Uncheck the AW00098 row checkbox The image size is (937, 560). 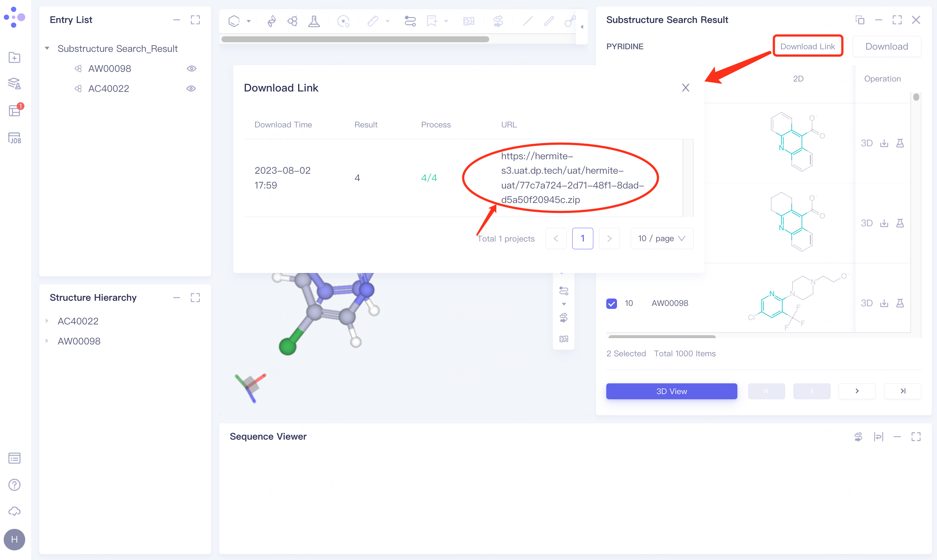pyautogui.click(x=611, y=303)
